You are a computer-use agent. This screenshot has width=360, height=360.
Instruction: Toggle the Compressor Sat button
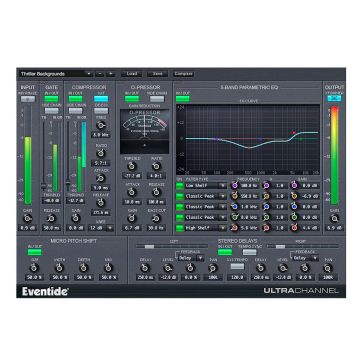[x=101, y=99]
